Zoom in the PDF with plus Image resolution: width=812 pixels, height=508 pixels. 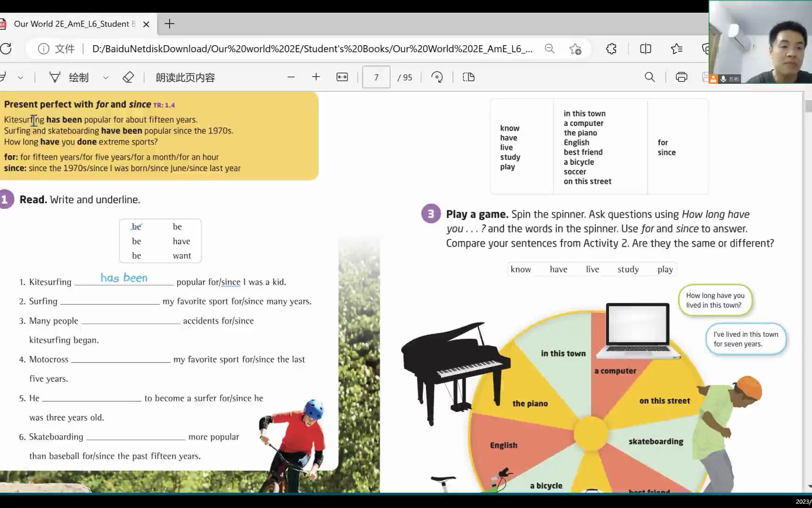coord(316,77)
